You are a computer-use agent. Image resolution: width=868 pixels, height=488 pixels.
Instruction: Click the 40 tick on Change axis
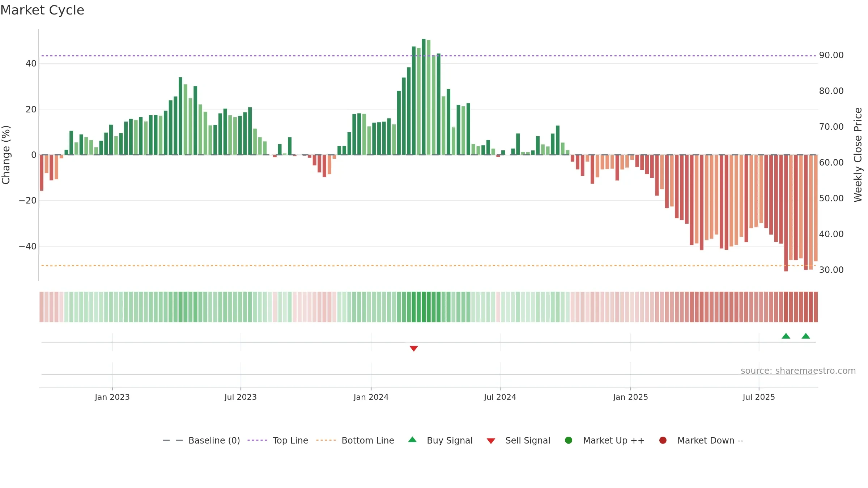pos(31,64)
